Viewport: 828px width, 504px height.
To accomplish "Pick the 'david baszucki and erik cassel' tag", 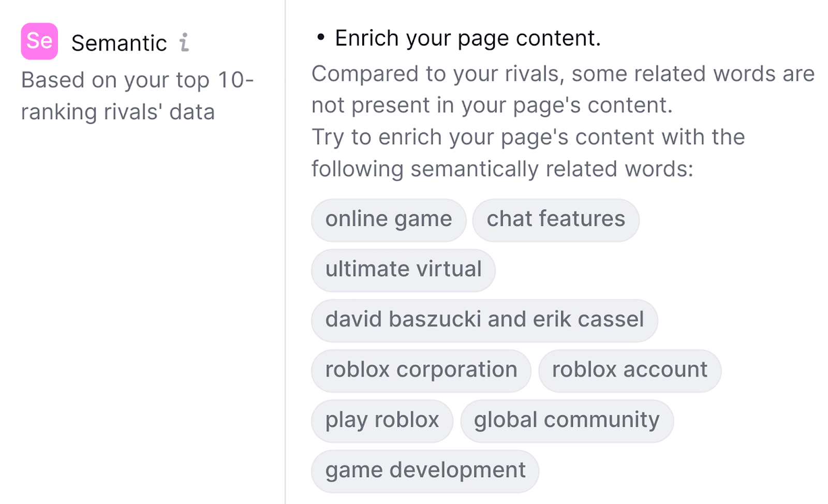I will [x=484, y=320].
